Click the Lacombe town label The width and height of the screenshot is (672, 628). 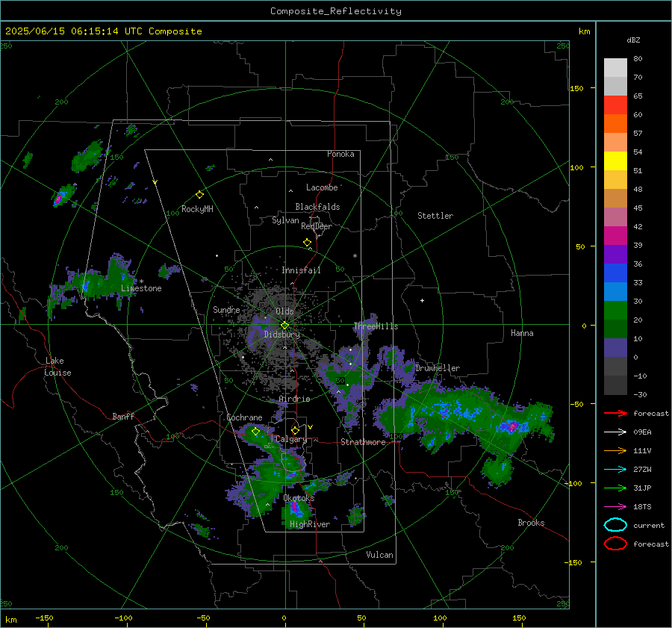322,187
